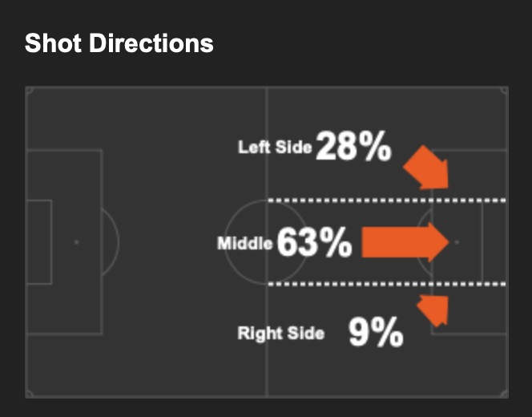
Task: Click the 63% percentage value
Action: click(x=315, y=242)
